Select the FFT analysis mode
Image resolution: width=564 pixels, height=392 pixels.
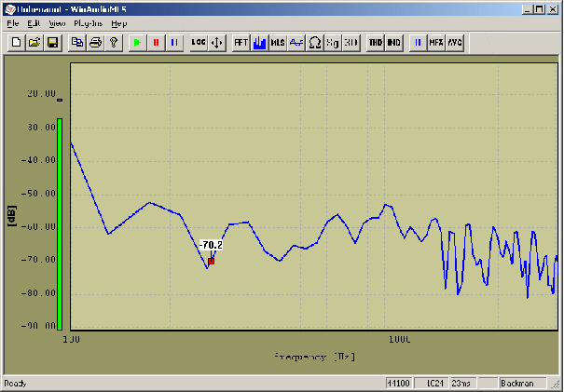click(241, 43)
